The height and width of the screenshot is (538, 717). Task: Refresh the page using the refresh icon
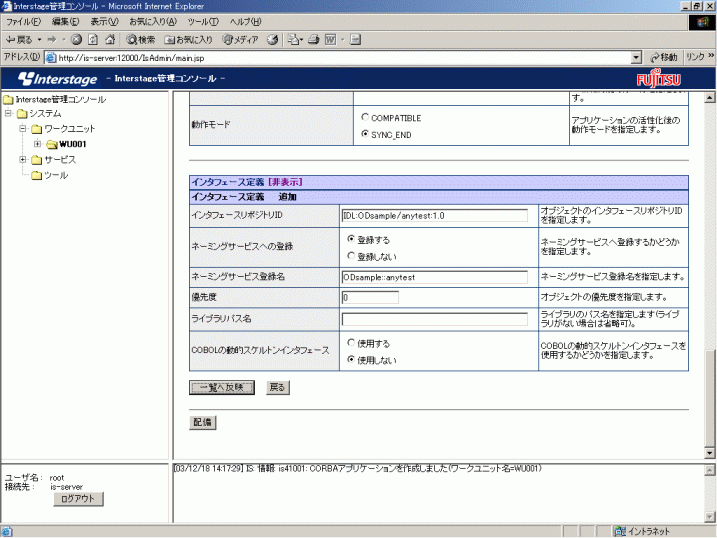pyautogui.click(x=93, y=40)
